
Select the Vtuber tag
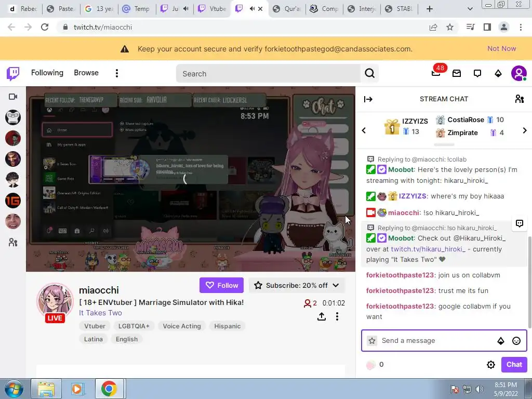[95, 326]
